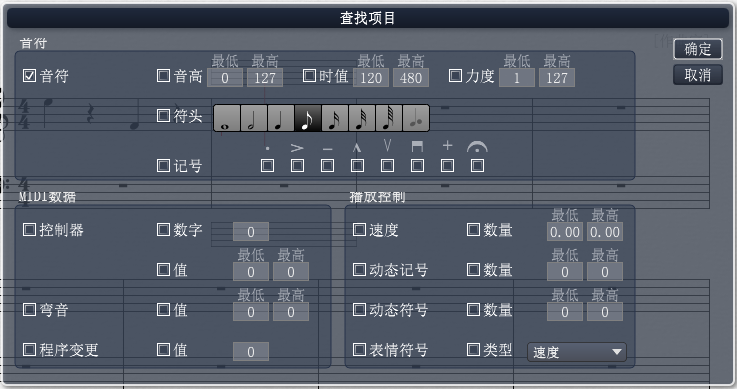Check the box under accent symbol
Image resolution: width=737 pixels, height=389 pixels.
(298, 165)
